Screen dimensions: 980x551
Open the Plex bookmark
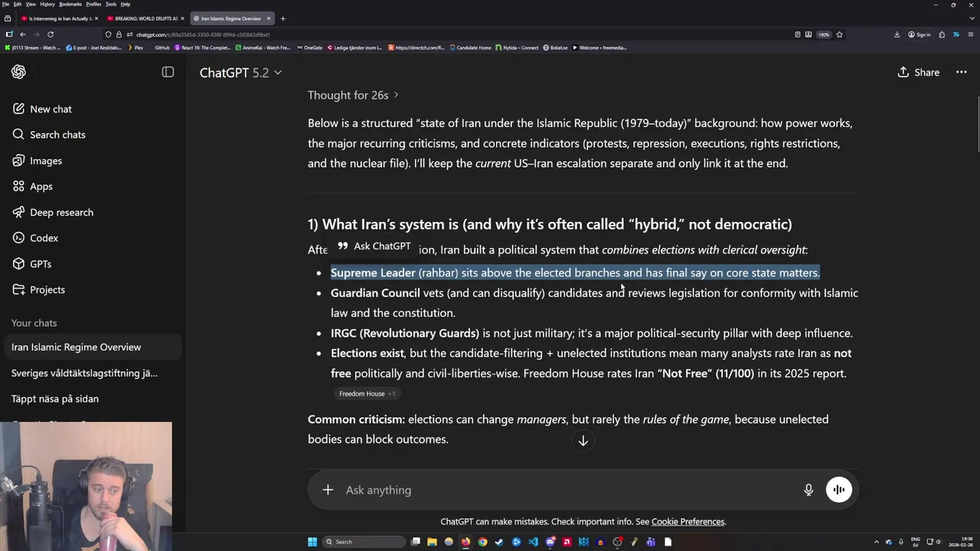click(135, 47)
